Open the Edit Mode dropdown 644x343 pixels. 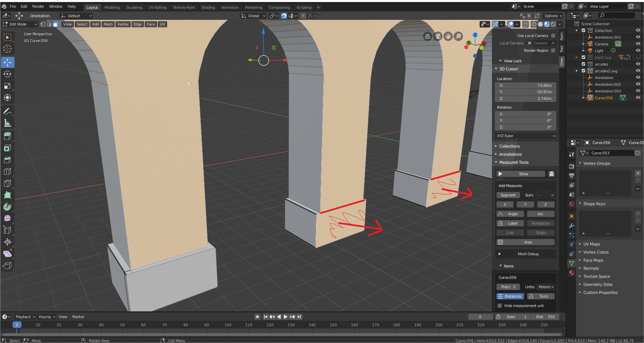click(20, 24)
